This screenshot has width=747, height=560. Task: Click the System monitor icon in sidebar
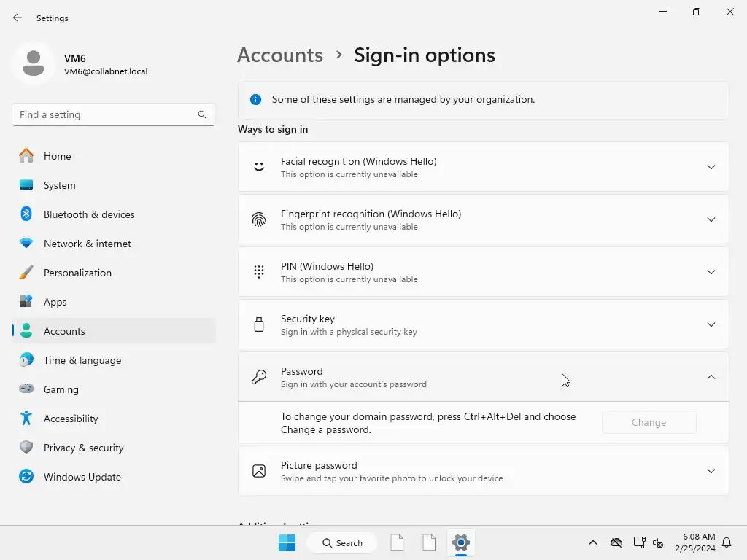26,184
